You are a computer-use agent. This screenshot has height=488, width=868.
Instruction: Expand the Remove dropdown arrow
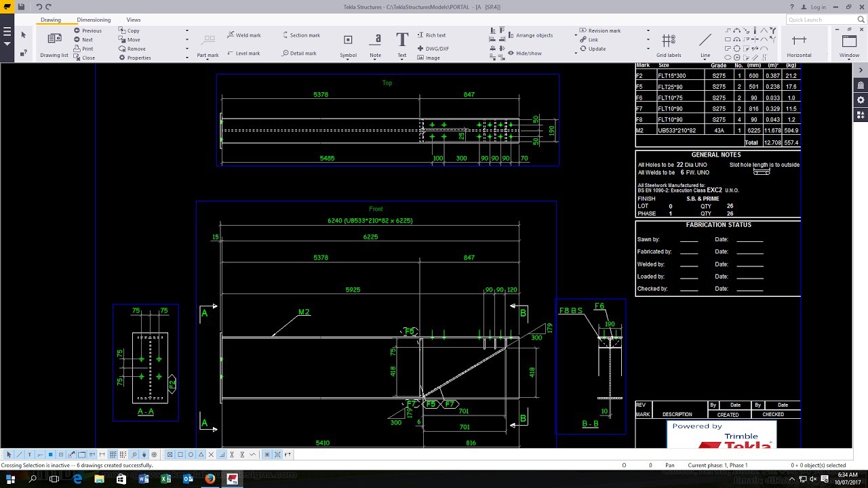point(187,49)
